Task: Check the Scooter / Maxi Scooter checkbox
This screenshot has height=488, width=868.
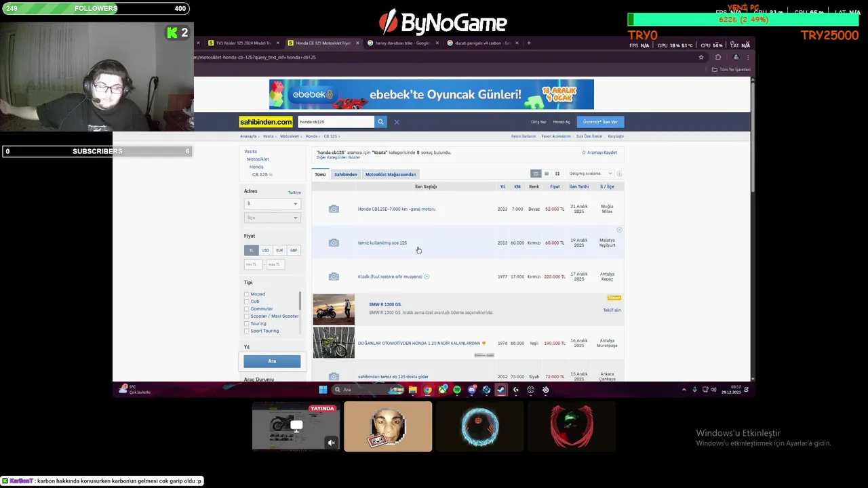Action: 246,317
